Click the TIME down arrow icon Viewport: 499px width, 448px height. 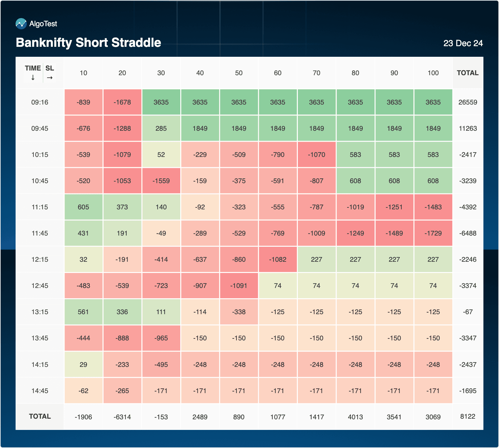pyautogui.click(x=33, y=78)
